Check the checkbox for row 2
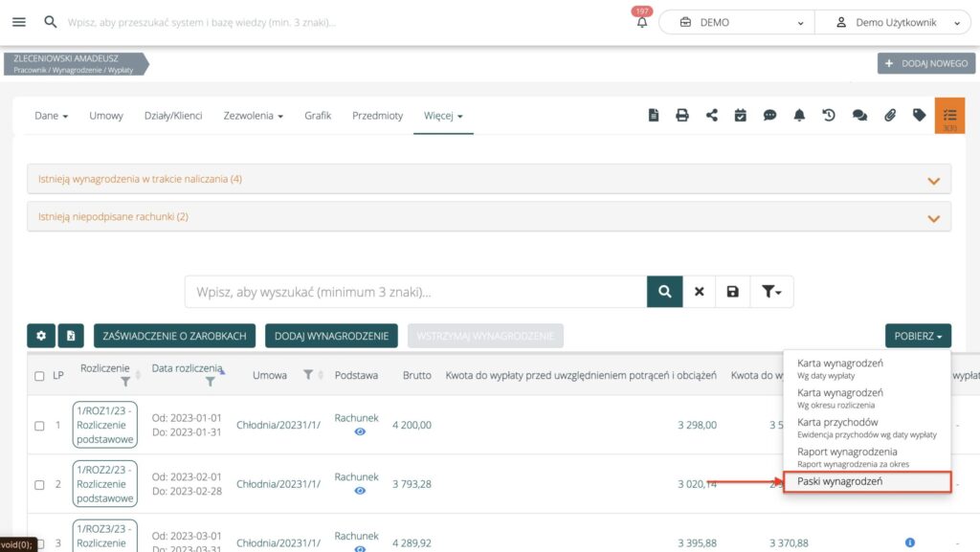The height and width of the screenshot is (552, 980). (x=39, y=484)
